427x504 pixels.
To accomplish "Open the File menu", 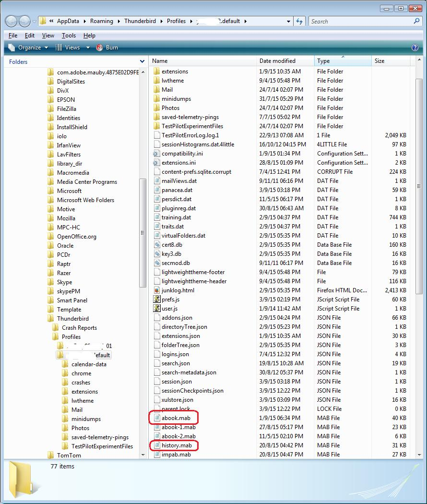I will click(12, 35).
